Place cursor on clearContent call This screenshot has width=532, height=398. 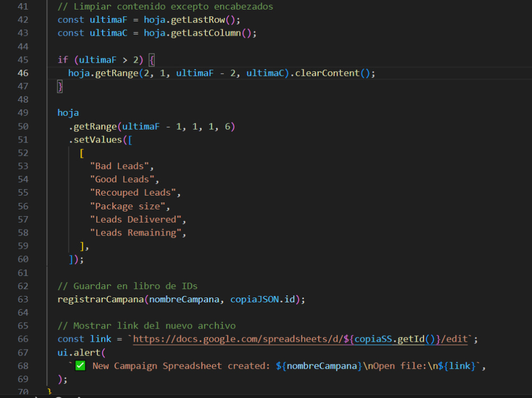(327, 73)
